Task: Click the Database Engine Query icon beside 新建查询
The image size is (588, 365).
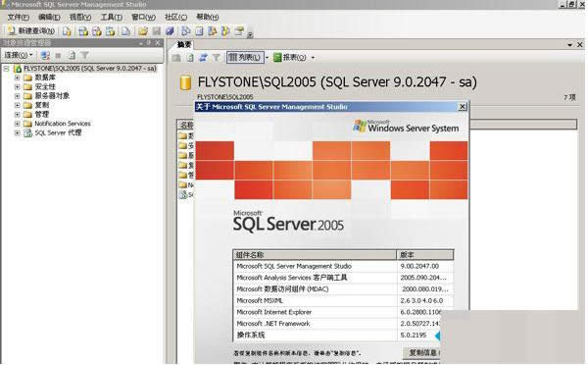Action: pos(67,31)
